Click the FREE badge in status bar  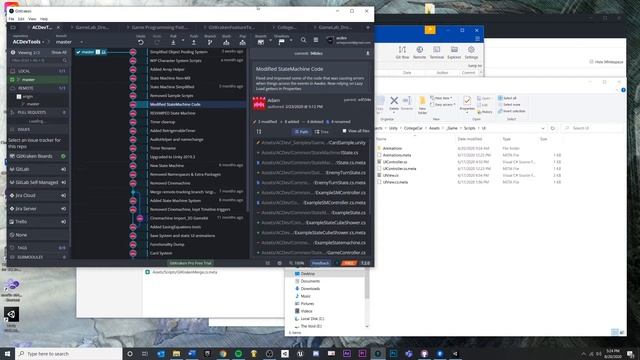(x=349, y=263)
